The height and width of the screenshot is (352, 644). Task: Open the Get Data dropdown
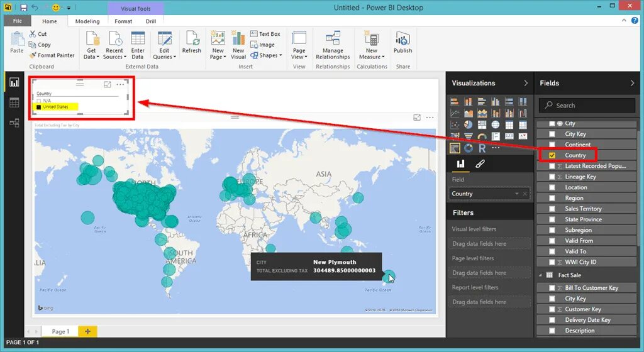(91, 45)
